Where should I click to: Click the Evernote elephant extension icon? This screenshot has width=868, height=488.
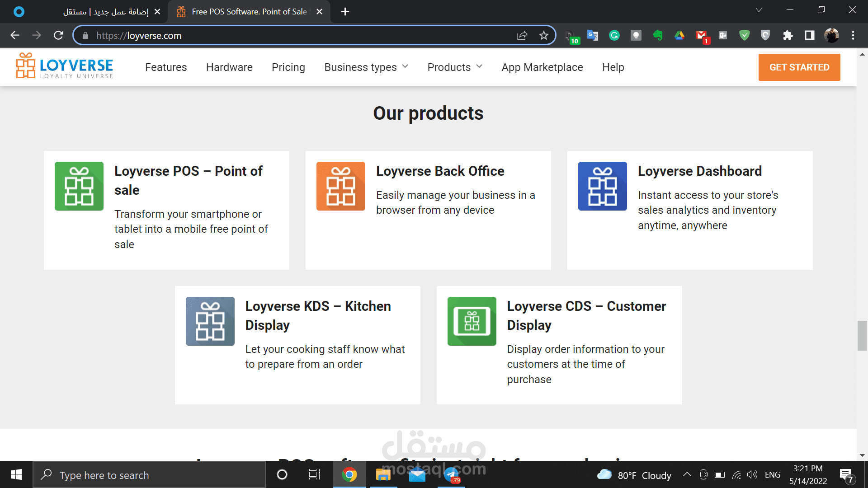point(658,36)
